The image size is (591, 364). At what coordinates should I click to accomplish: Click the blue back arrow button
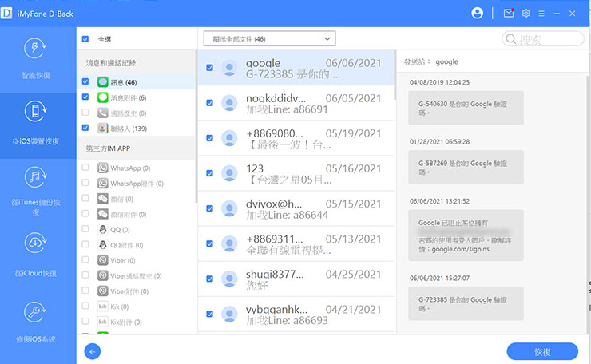click(93, 351)
